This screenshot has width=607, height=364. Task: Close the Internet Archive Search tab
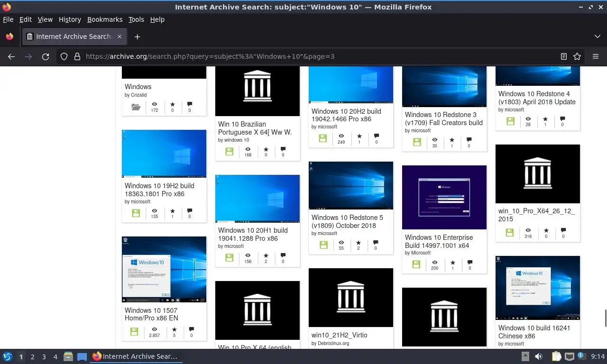point(120,36)
